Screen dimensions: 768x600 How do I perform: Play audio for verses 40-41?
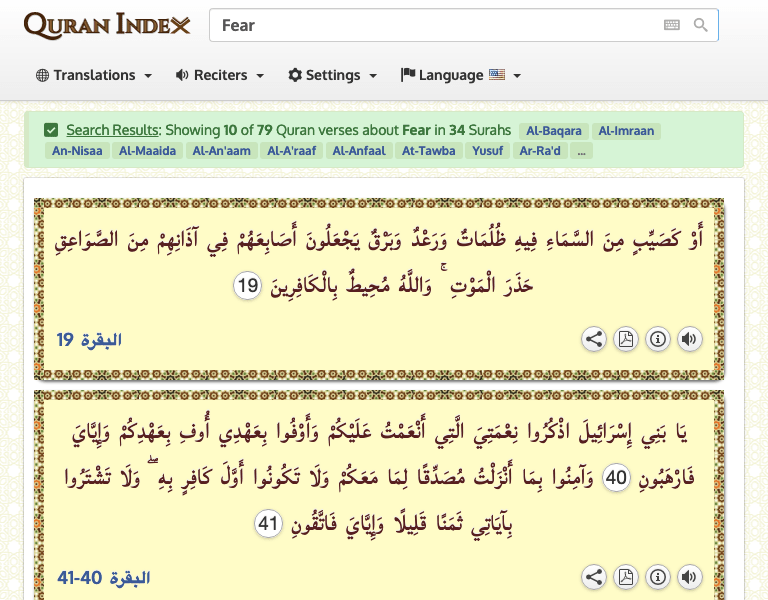pos(689,577)
